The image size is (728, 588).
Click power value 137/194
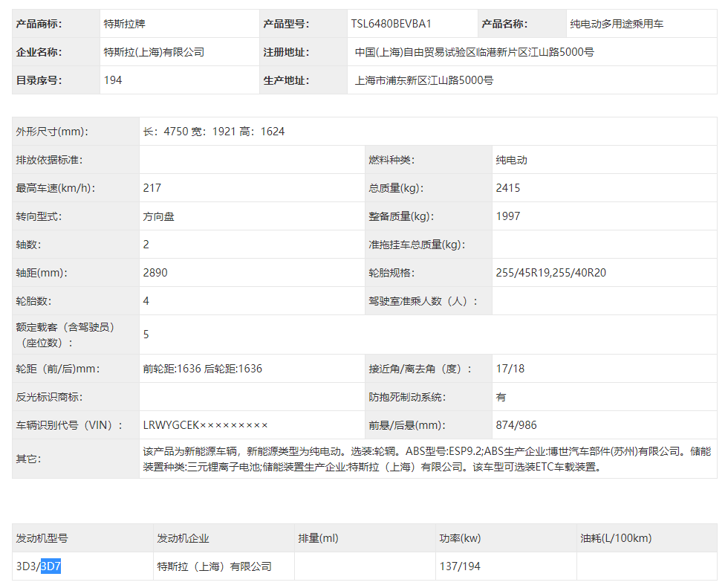460,566
